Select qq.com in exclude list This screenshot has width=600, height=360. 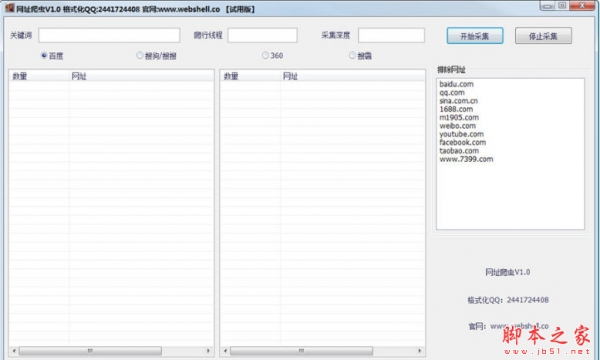[x=452, y=93]
